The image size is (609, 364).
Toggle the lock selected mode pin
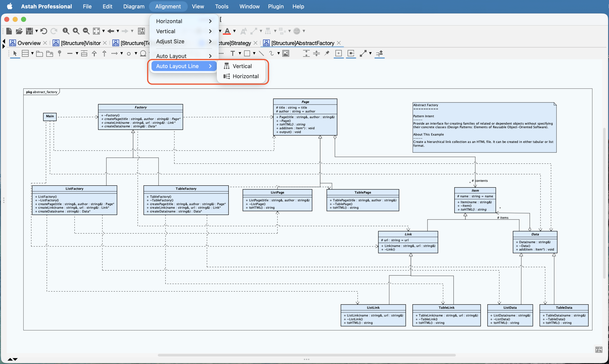[327, 53]
